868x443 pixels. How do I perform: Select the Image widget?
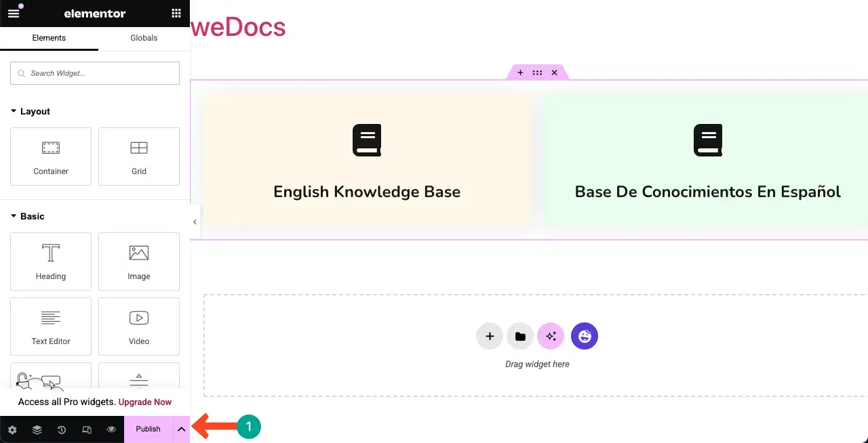click(x=139, y=261)
